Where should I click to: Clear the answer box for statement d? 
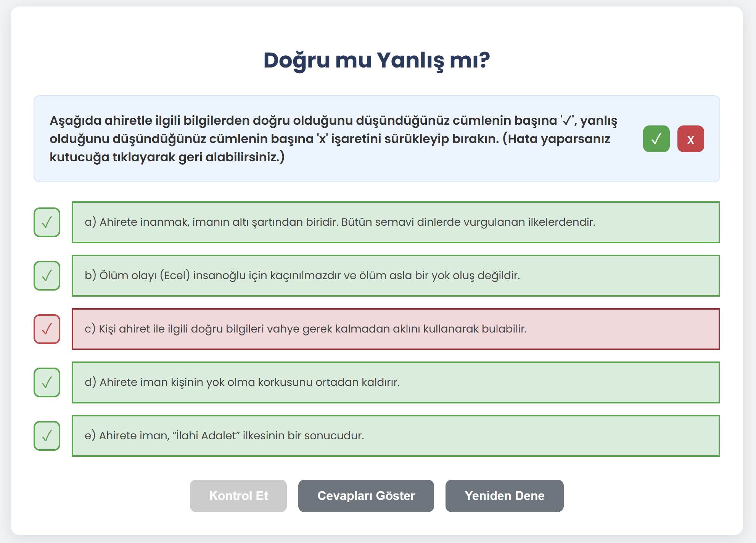pyautogui.click(x=47, y=382)
